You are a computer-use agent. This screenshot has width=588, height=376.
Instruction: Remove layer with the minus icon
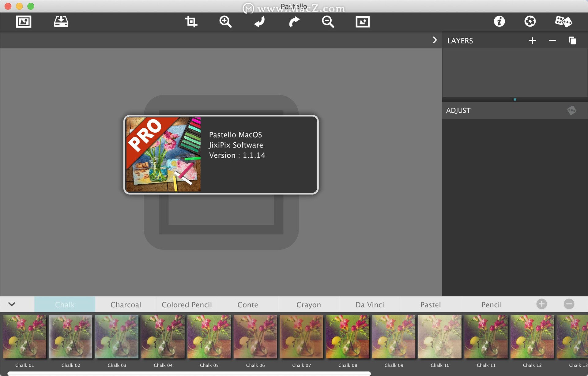(552, 40)
